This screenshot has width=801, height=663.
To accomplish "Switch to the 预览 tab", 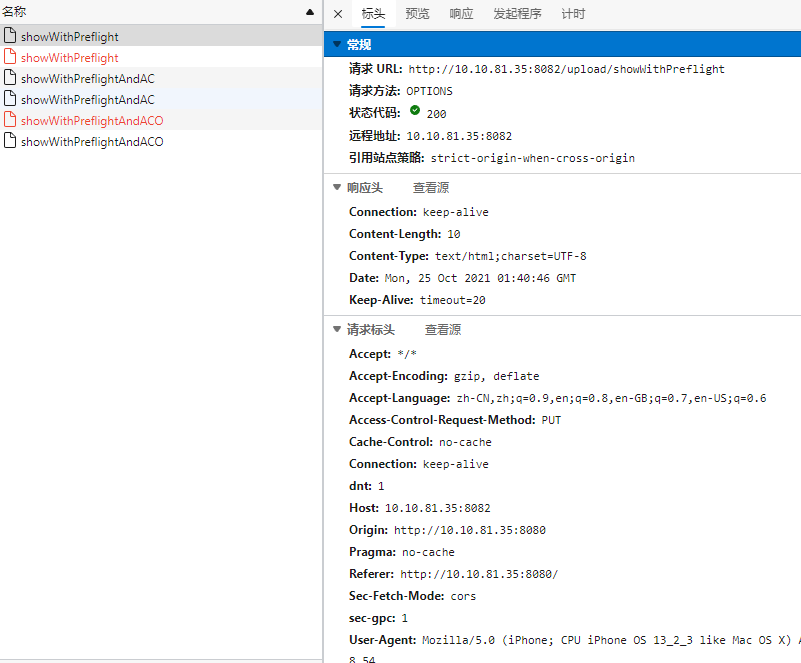I will [x=417, y=14].
